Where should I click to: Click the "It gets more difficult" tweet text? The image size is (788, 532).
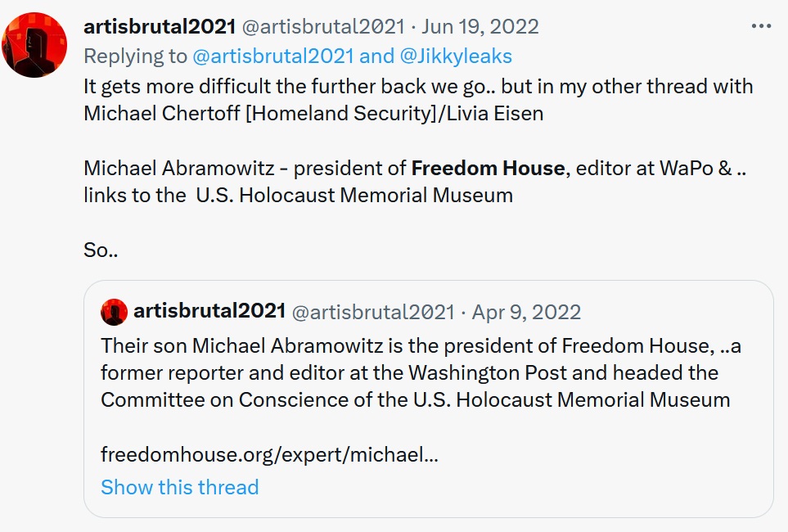pyautogui.click(x=417, y=87)
